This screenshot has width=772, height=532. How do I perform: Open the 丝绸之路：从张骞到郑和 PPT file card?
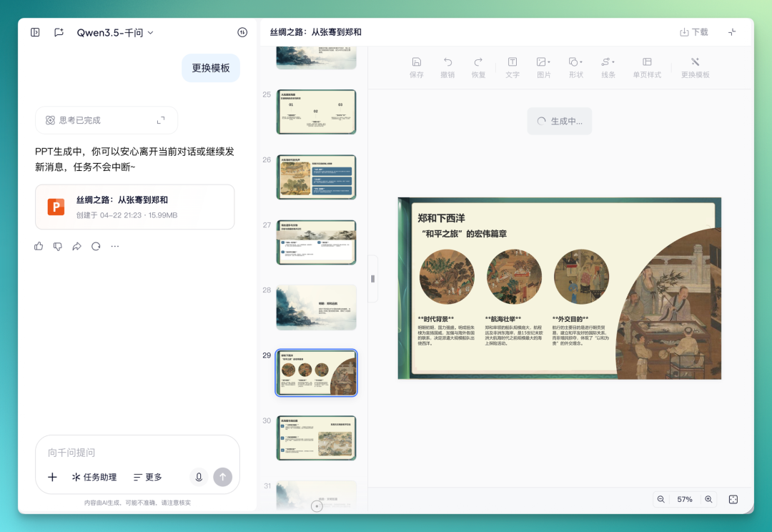coord(134,207)
